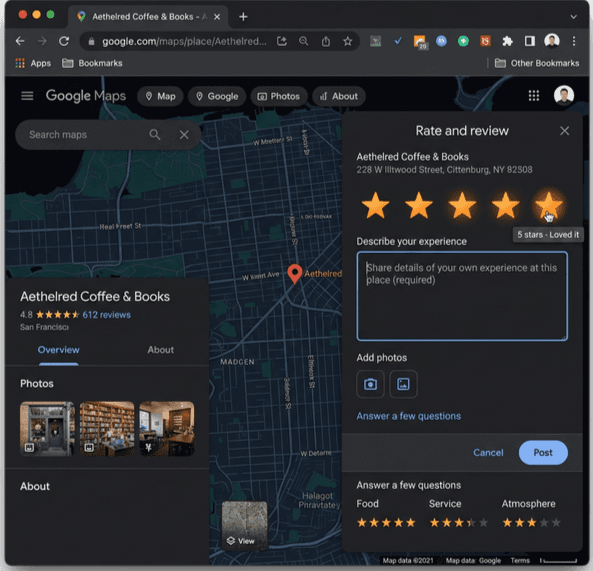This screenshot has height=571, width=593.
Task: Open the blue Answer a few questions link
Action: click(x=408, y=416)
